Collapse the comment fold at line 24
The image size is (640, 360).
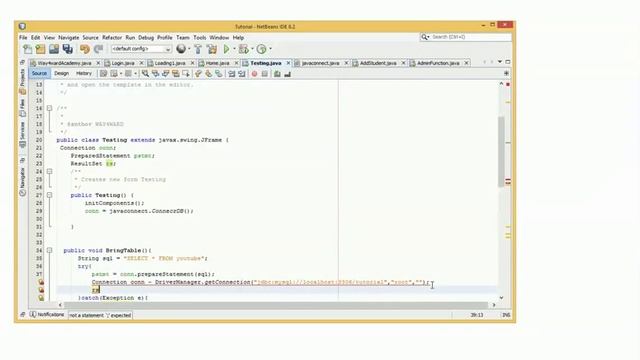(x=49, y=171)
